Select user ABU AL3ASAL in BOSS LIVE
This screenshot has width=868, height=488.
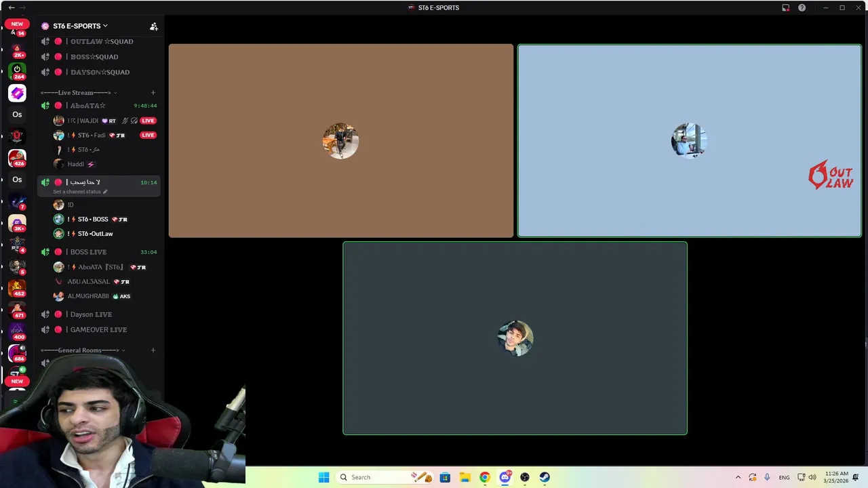(x=89, y=281)
